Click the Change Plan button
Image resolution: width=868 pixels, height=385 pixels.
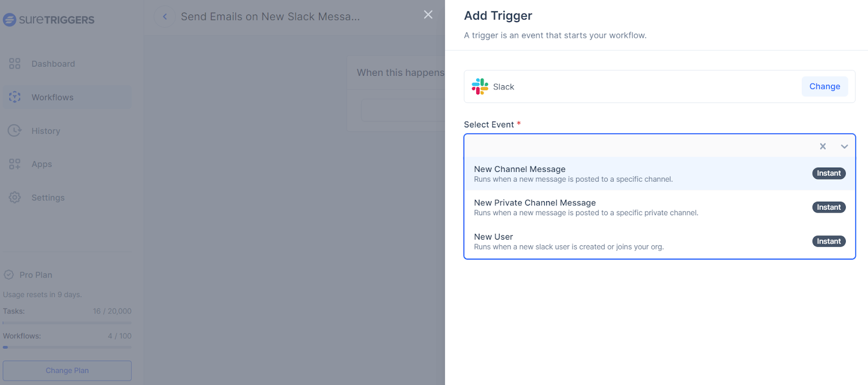[x=67, y=371]
